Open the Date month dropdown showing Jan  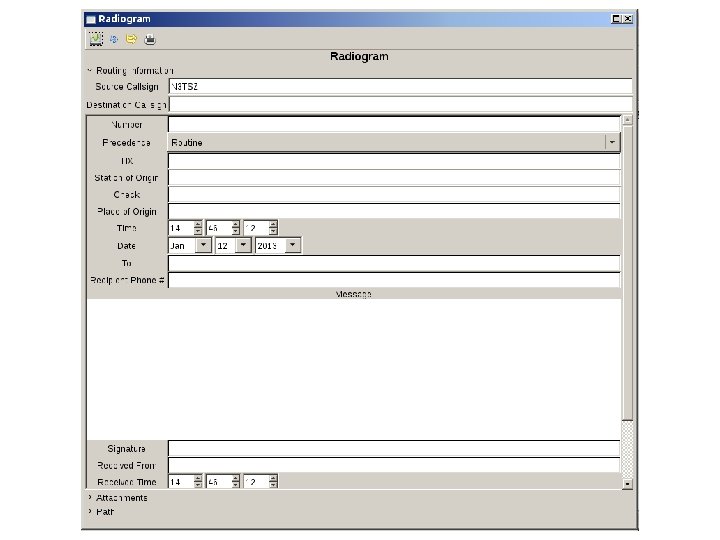[x=204, y=245]
